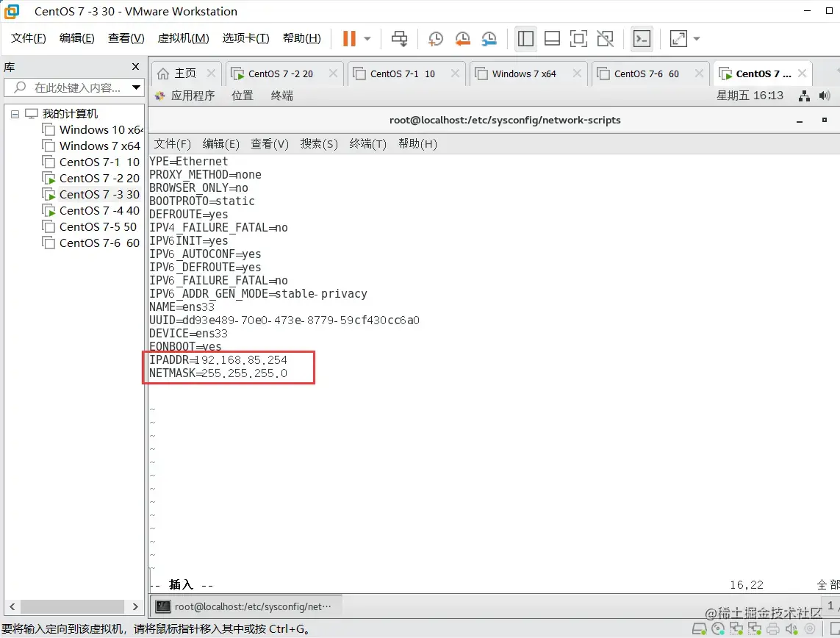The width and height of the screenshot is (840, 638).
Task: Toggle Unity mode toolbar icon
Action: (x=606, y=38)
